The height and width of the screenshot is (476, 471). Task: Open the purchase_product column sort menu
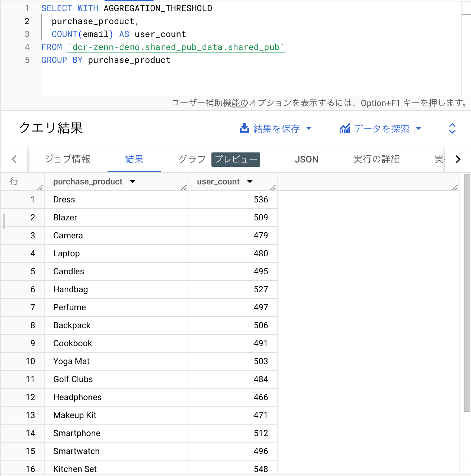click(133, 182)
